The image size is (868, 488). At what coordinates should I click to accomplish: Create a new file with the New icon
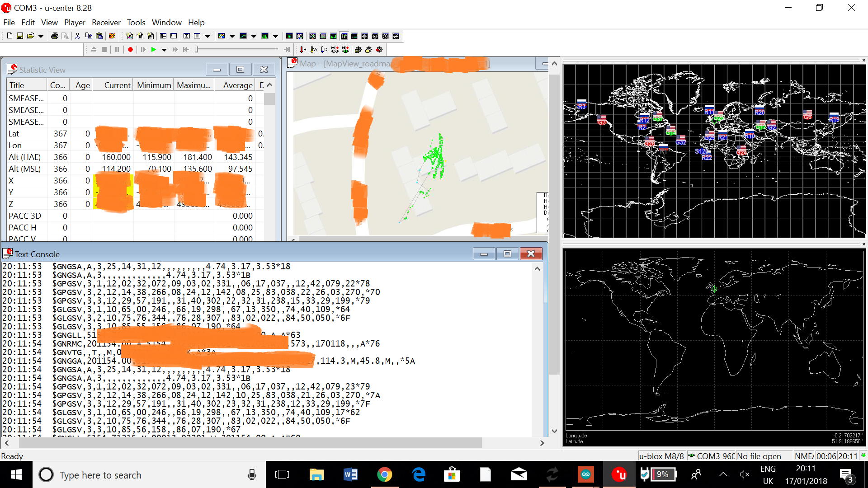pyautogui.click(x=9, y=36)
